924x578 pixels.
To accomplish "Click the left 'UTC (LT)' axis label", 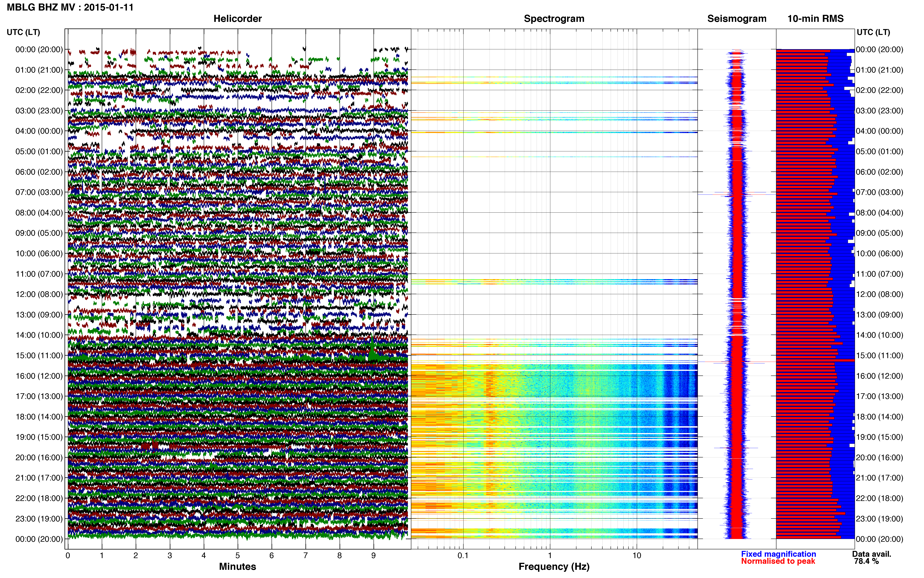I will (x=23, y=32).
